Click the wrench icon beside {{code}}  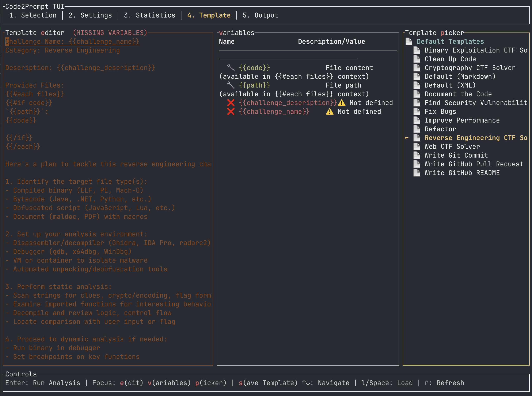pyautogui.click(x=231, y=68)
